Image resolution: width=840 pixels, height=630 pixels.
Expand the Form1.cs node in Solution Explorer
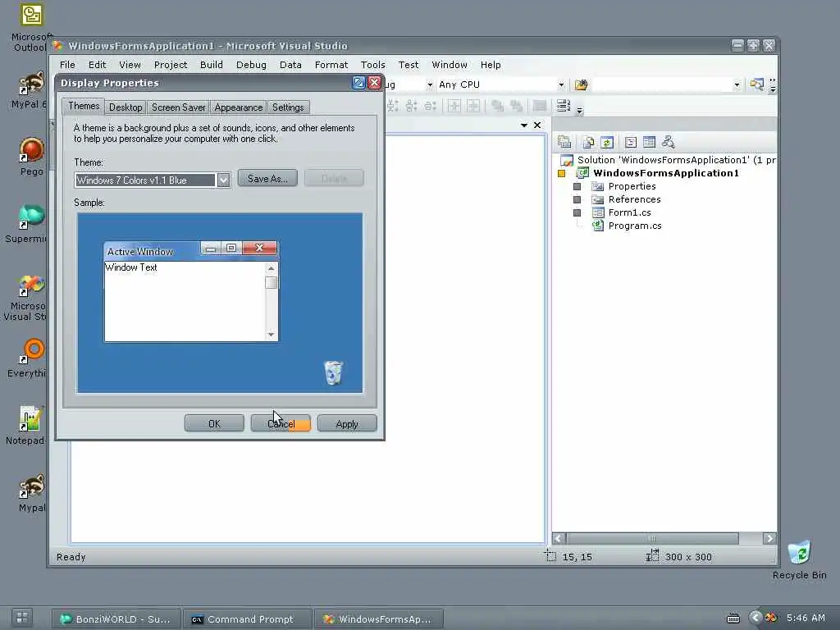click(577, 212)
